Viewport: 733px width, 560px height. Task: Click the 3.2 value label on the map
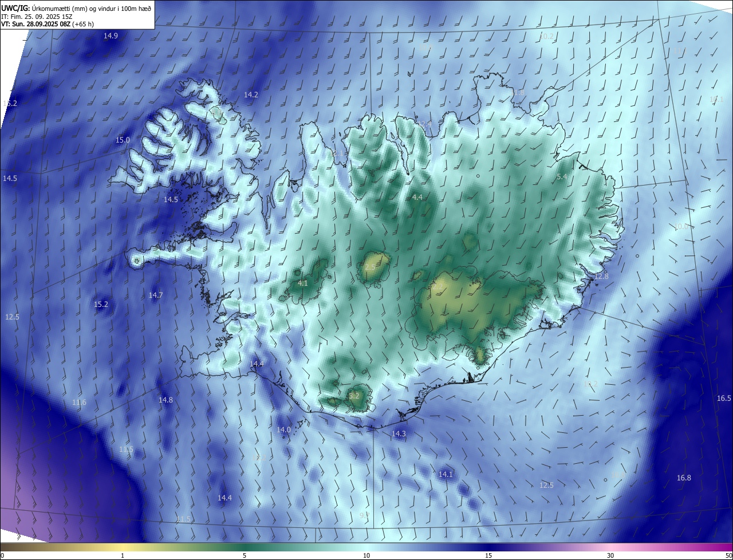point(354,396)
